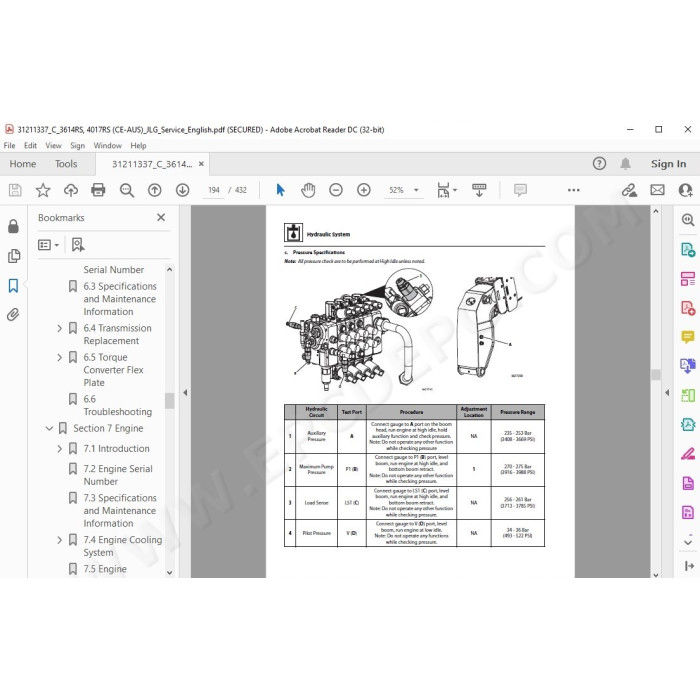Open the notifications bell
Image resolution: width=700 pixels, height=700 pixels.
point(625,164)
